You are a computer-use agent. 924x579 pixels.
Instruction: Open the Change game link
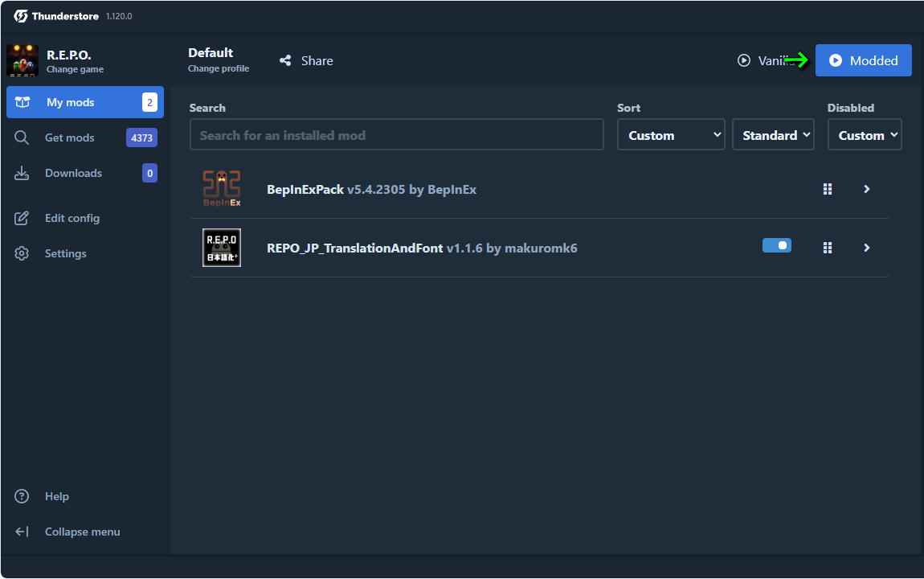[x=75, y=70]
